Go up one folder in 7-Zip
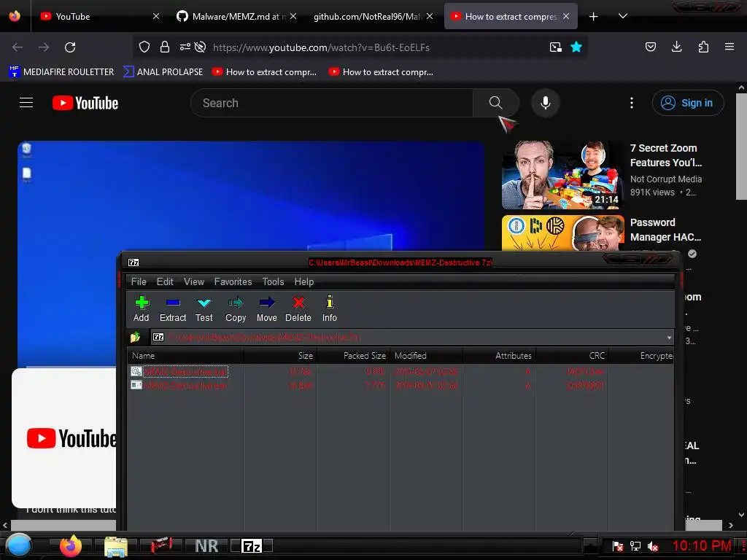This screenshot has width=747, height=560. pyautogui.click(x=135, y=337)
